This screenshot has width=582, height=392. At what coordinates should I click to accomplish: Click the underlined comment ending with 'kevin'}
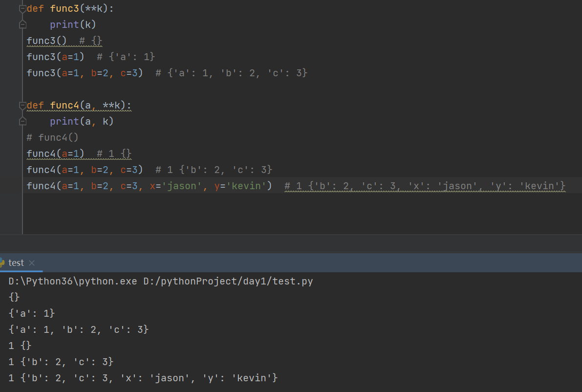[x=425, y=186]
